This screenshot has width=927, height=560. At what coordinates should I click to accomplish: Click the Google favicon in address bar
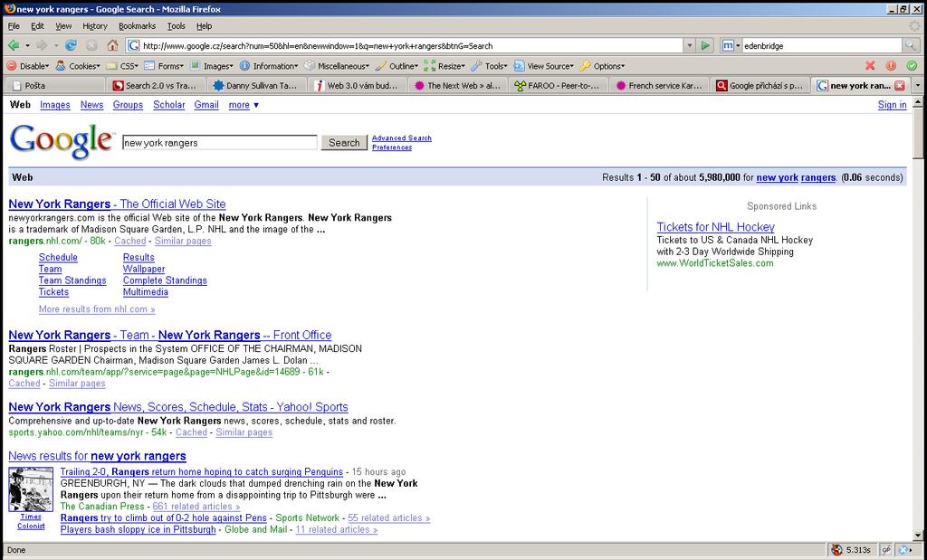click(134, 45)
